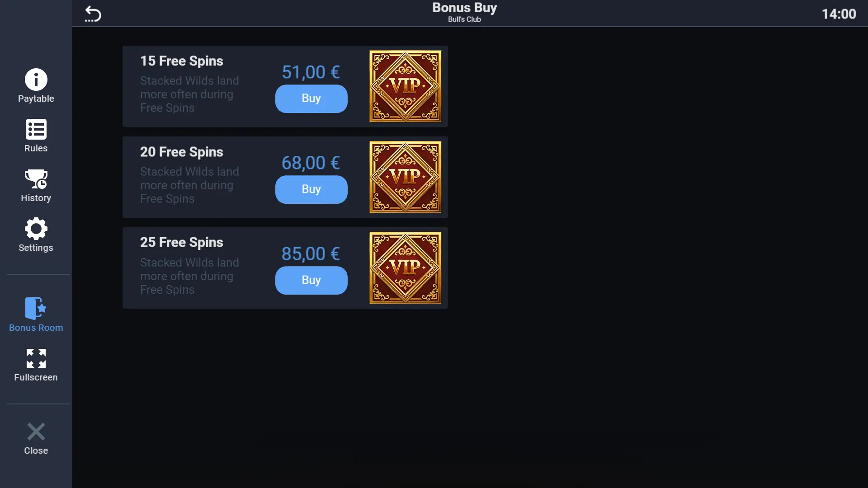
Task: Click the 14:00 clock display
Action: pyautogui.click(x=839, y=14)
